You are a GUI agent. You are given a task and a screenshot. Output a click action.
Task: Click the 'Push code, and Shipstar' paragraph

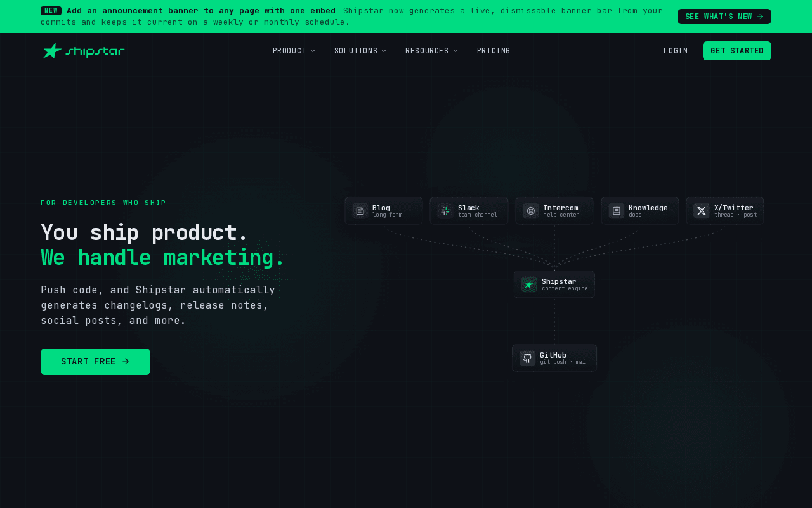158,305
